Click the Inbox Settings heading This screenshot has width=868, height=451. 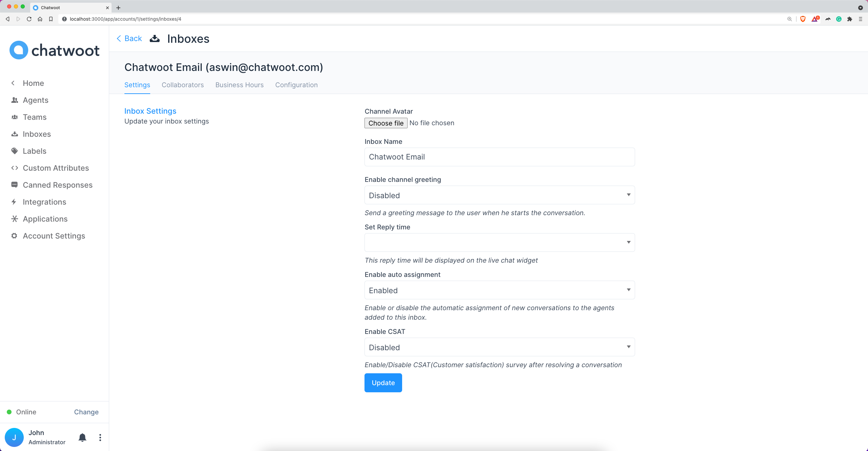pyautogui.click(x=150, y=111)
